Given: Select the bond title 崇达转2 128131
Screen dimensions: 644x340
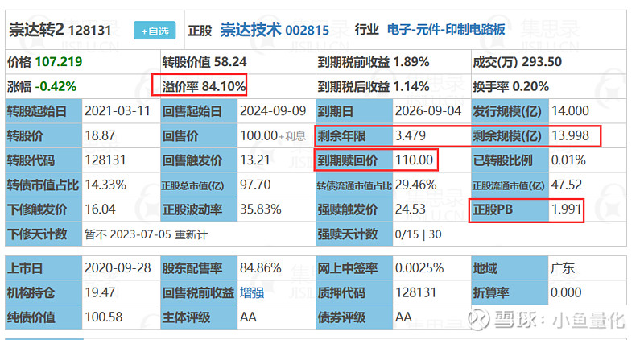Looking at the screenshot, I should pyautogui.click(x=60, y=30).
